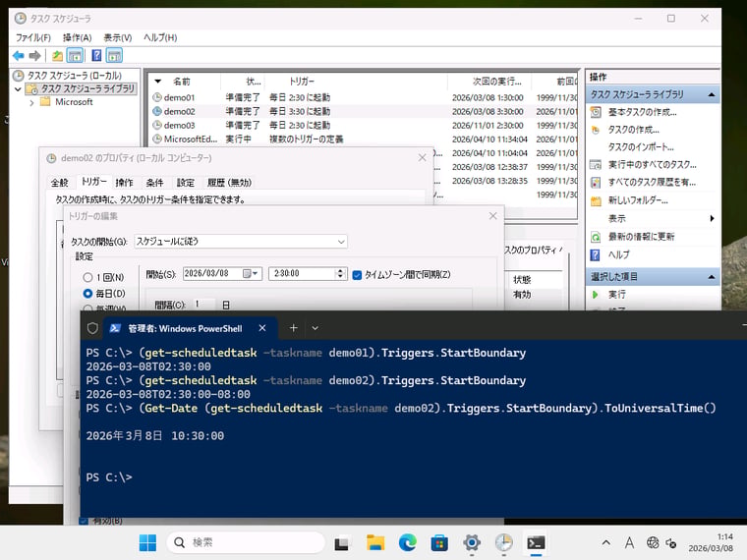Open the ファイル(F) menu
Viewport: 747px width, 560px height.
[32, 37]
